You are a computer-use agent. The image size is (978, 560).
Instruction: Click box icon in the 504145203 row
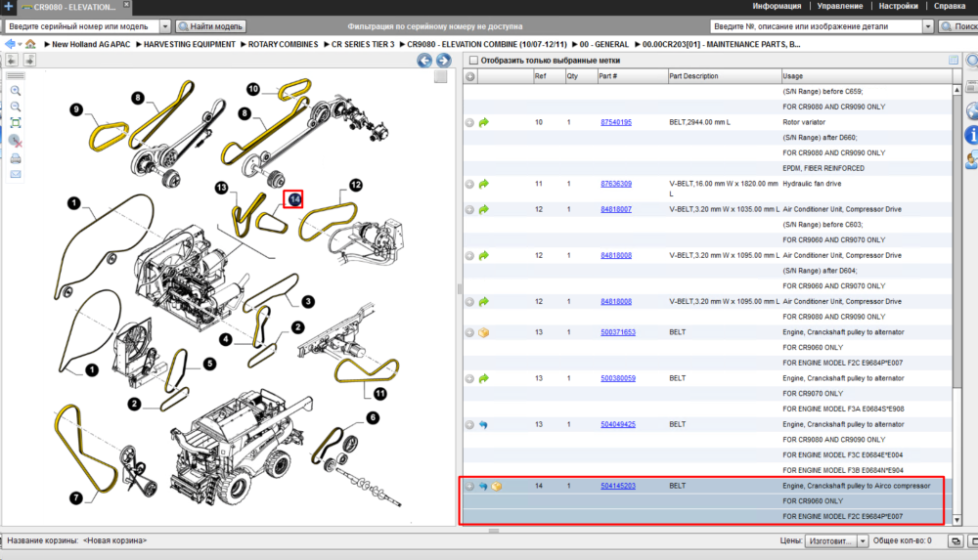pyautogui.click(x=497, y=486)
